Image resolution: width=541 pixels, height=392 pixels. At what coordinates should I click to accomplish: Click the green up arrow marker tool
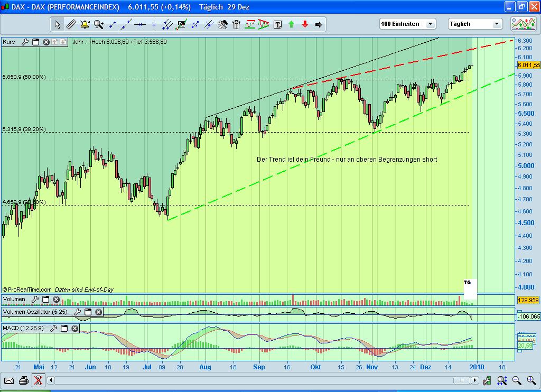(291, 24)
